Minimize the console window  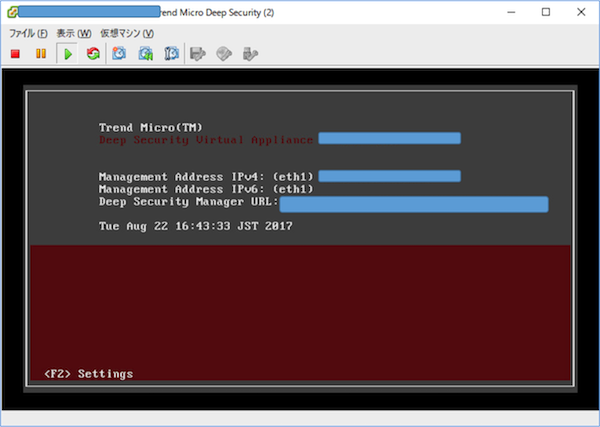(x=511, y=12)
